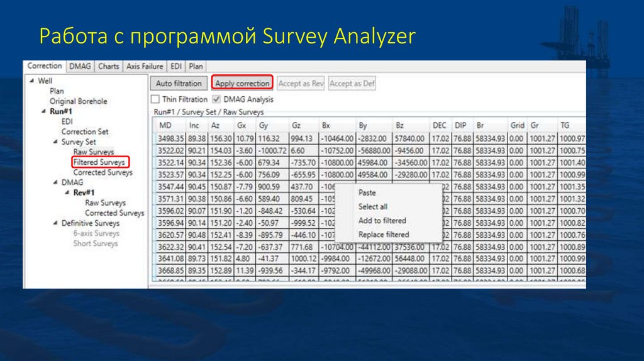Switch to the Correction tab
644x361 pixels.
[x=45, y=66]
